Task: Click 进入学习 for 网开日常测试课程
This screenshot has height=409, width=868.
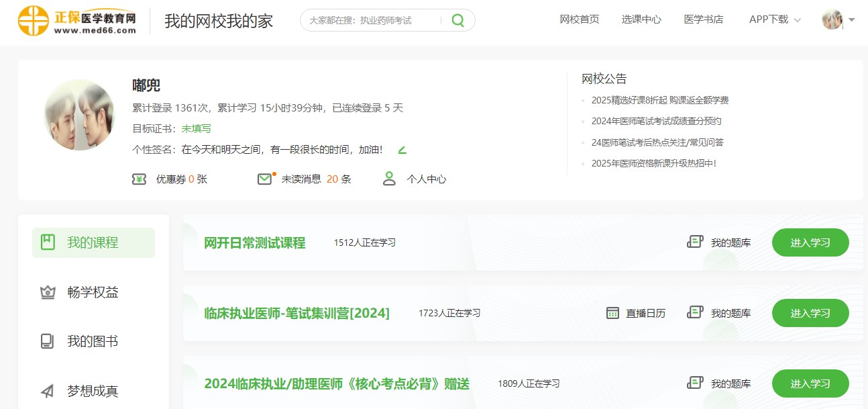Action: click(810, 242)
